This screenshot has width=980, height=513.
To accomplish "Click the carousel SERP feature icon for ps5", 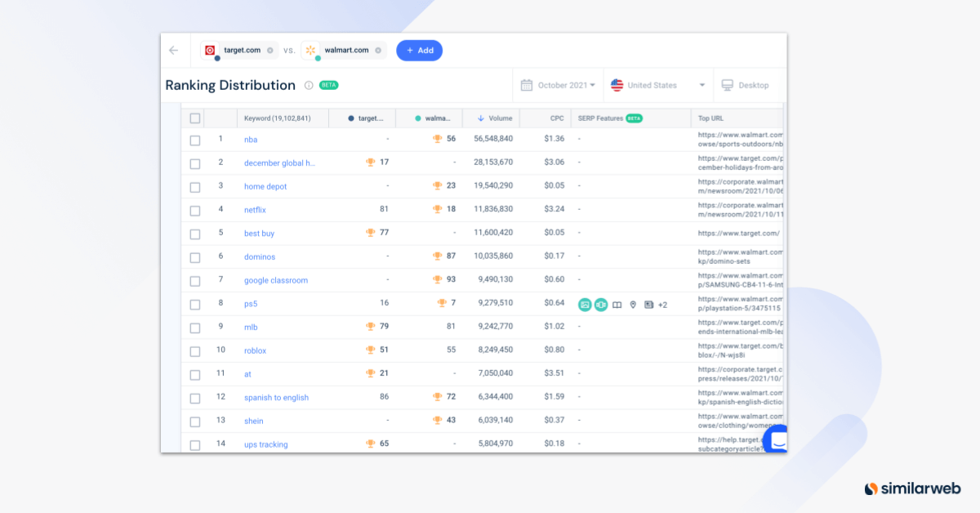I will point(601,305).
